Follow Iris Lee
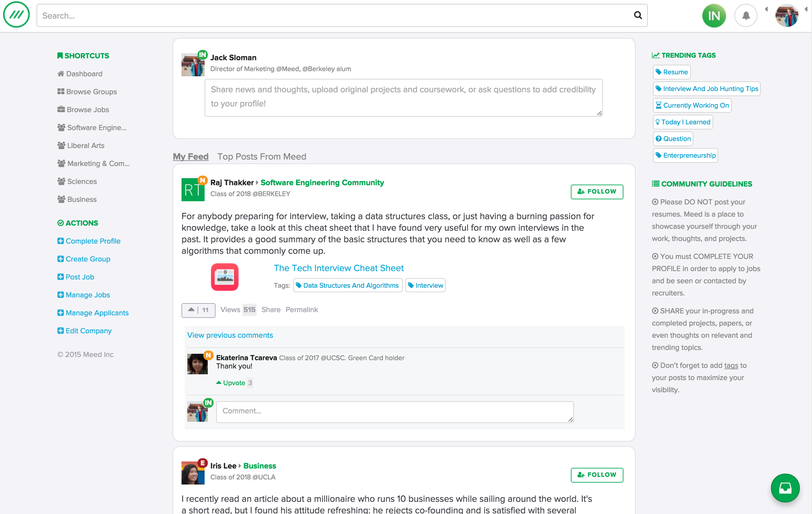Screen dimensions: 812x514 (597, 475)
